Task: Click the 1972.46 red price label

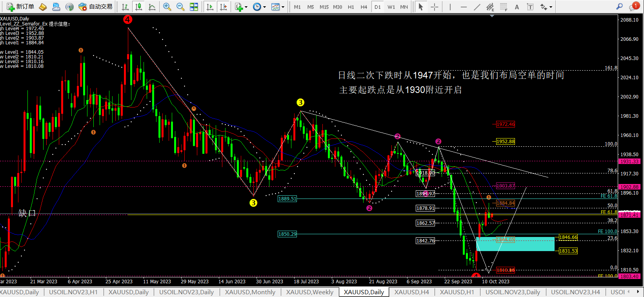Action: [x=506, y=124]
